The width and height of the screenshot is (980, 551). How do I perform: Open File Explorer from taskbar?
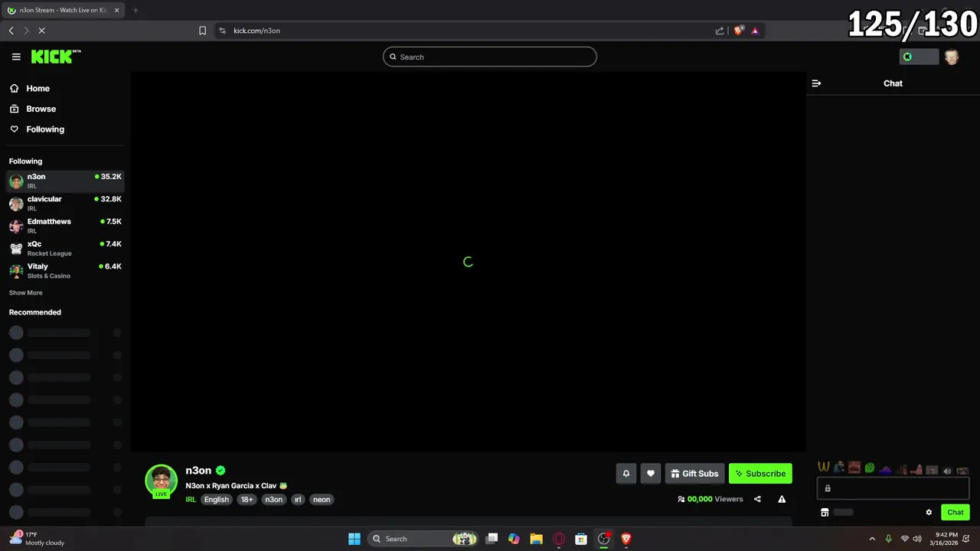pos(536,539)
